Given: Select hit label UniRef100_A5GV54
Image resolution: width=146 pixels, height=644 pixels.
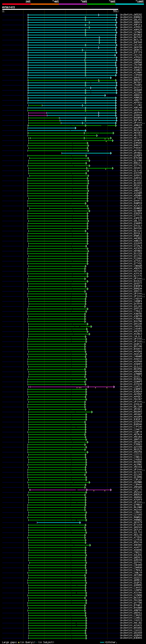Looking at the screenshot, I should point(131,452).
